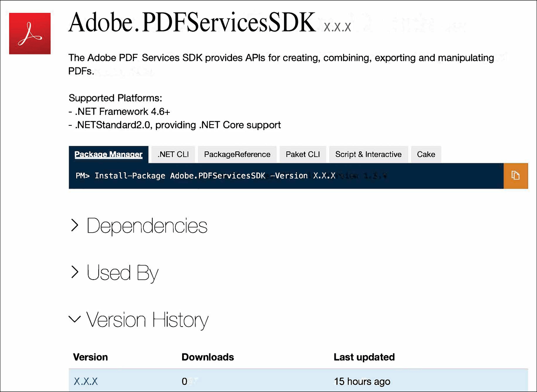
Task: Click the '.NET Framework 4.6+' line
Action: pyautogui.click(x=119, y=112)
